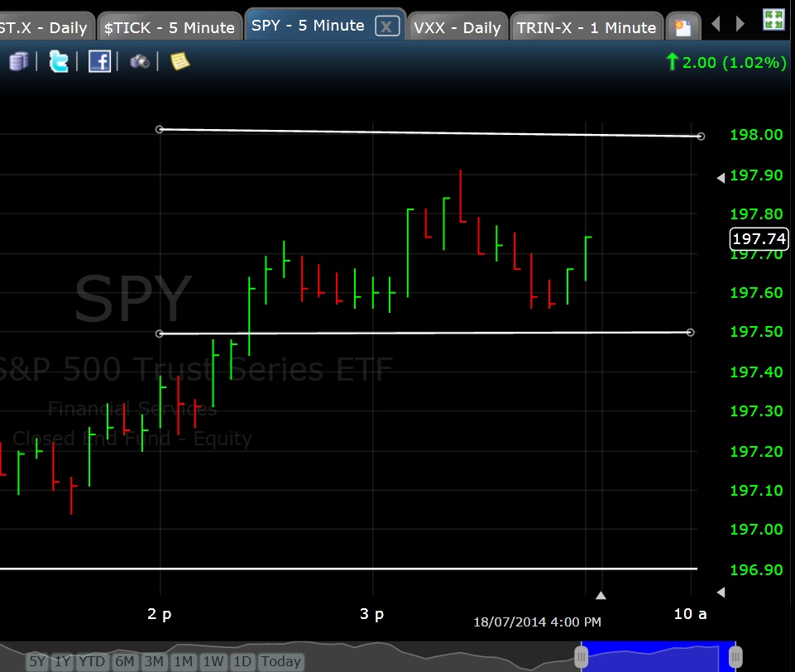This screenshot has height=672, width=795.
Task: Click left endpoint of upper trendline
Action: 159,129
